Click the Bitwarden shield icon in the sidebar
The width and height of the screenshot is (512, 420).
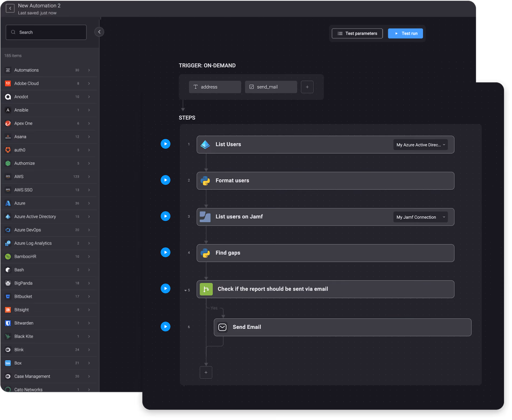pyautogui.click(x=8, y=323)
